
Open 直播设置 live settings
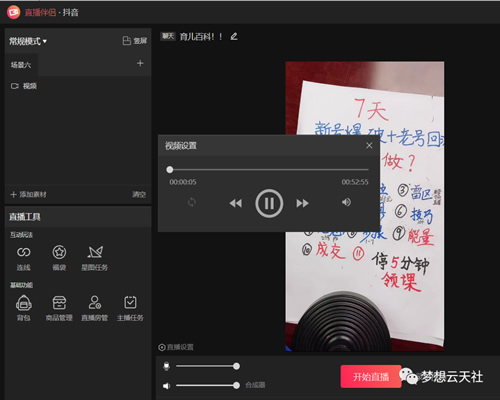click(x=176, y=347)
